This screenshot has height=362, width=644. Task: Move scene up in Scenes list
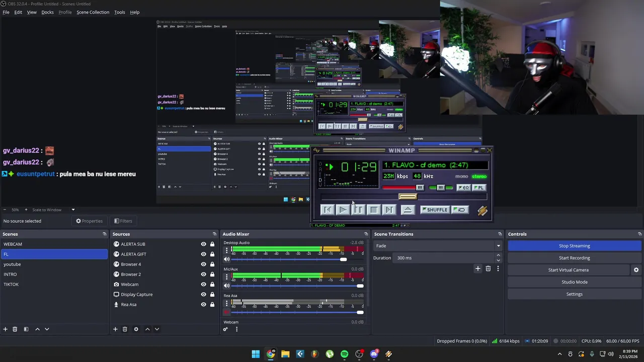click(x=37, y=329)
